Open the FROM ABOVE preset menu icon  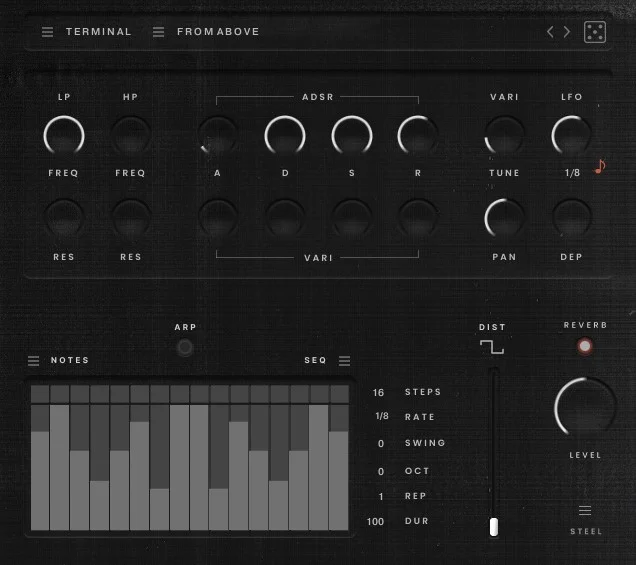(x=159, y=32)
